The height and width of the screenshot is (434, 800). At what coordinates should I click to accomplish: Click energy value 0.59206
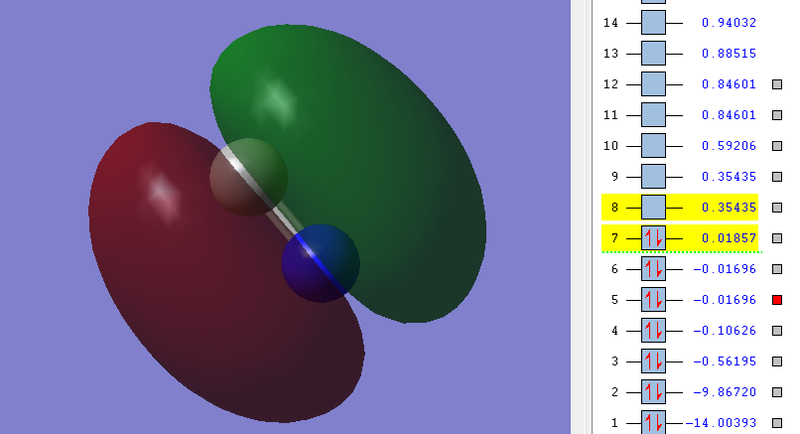tap(729, 146)
